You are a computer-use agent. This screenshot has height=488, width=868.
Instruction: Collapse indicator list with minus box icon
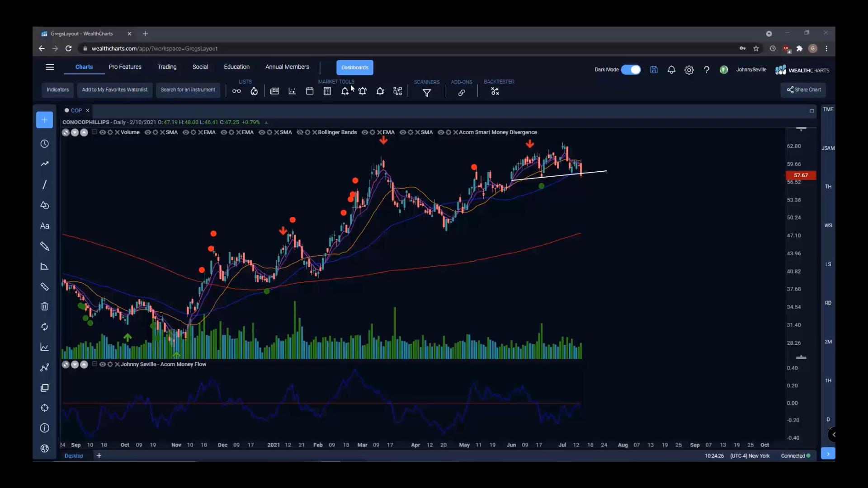point(94,132)
